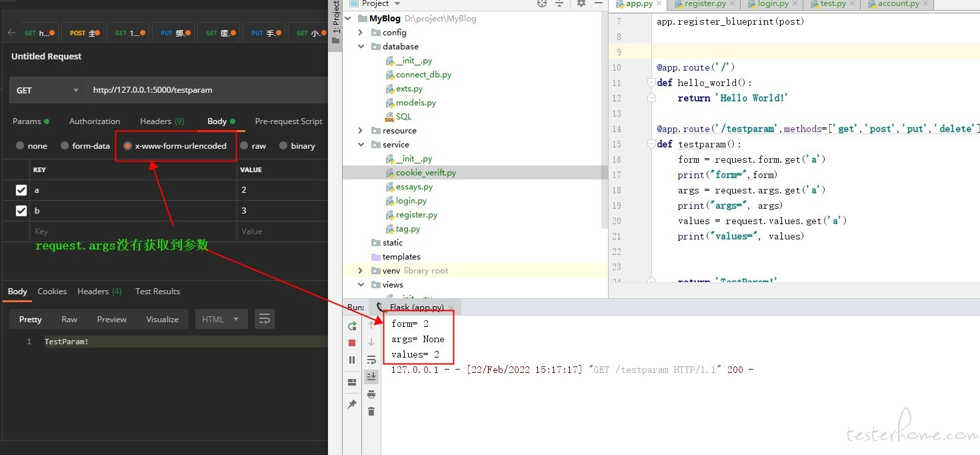Clear the Run console with the trash icon
This screenshot has width=980, height=455.
371,411
